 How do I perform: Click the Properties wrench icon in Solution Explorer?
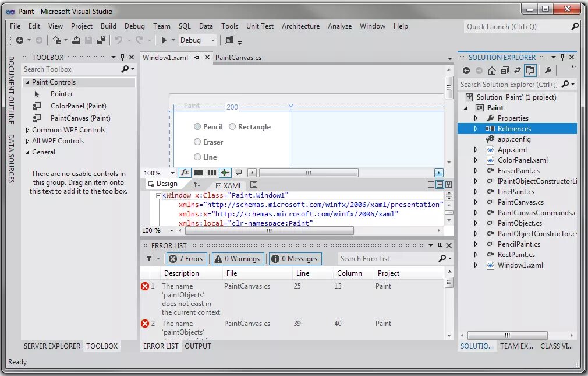click(548, 70)
